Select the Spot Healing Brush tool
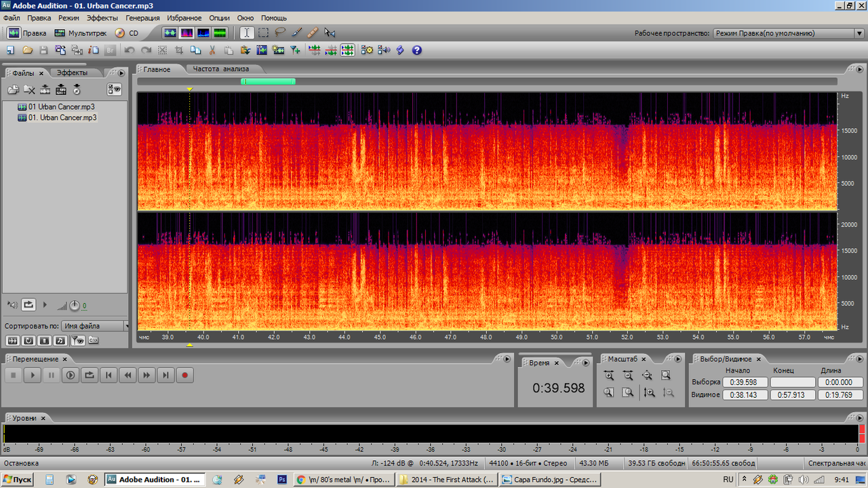This screenshot has height=488, width=868. coord(313,33)
